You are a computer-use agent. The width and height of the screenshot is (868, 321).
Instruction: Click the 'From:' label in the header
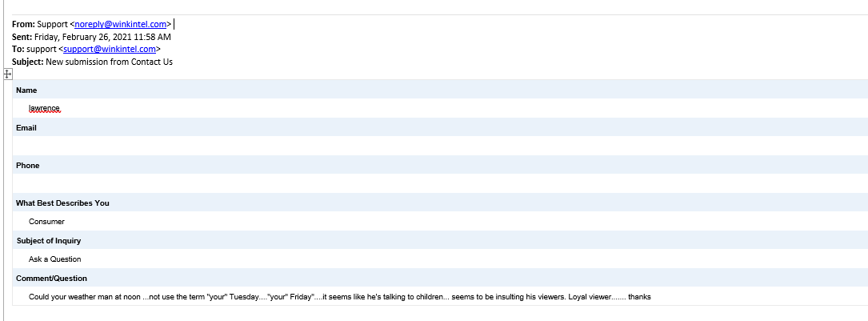(x=23, y=24)
